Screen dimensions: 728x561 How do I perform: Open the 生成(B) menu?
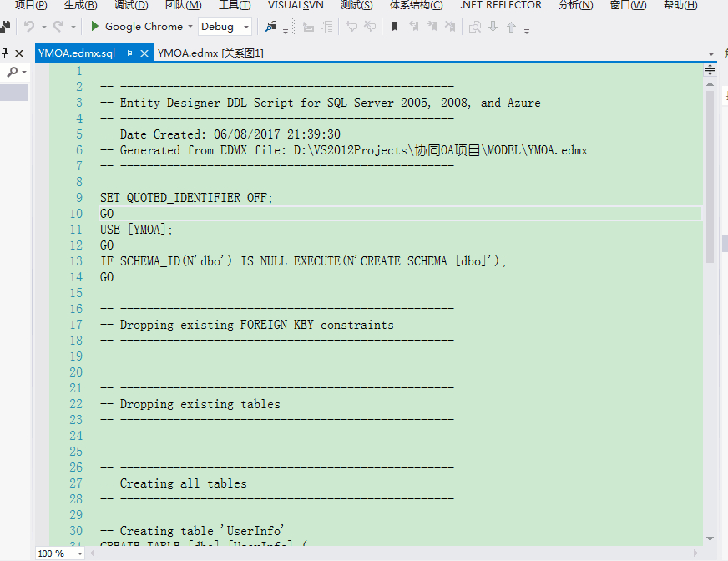81,5
